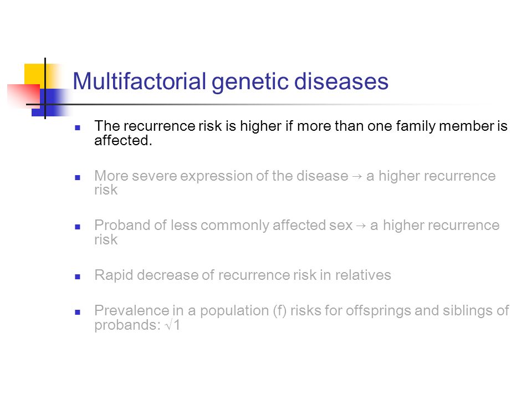Click the arrow symbol after "expression of the disease"
The width and height of the screenshot is (532, 399).
[x=357, y=176]
